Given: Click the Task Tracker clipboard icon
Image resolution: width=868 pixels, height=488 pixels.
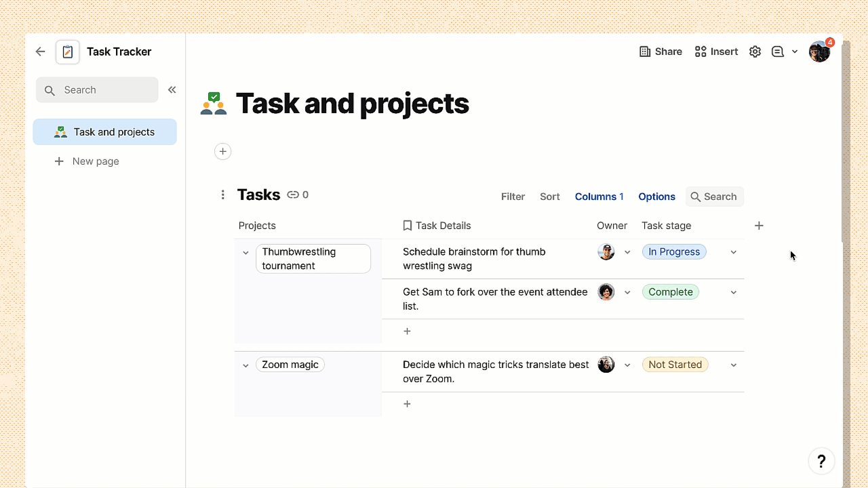Looking at the screenshot, I should [67, 51].
